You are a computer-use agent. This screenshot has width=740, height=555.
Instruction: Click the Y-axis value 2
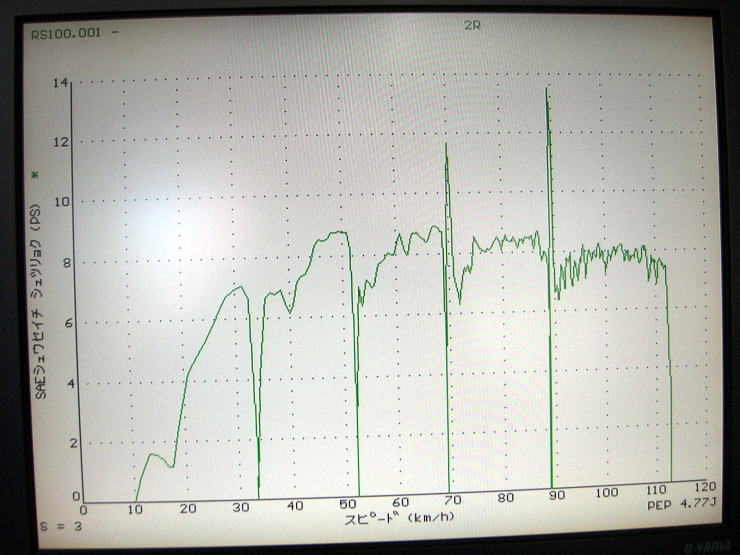point(73,443)
